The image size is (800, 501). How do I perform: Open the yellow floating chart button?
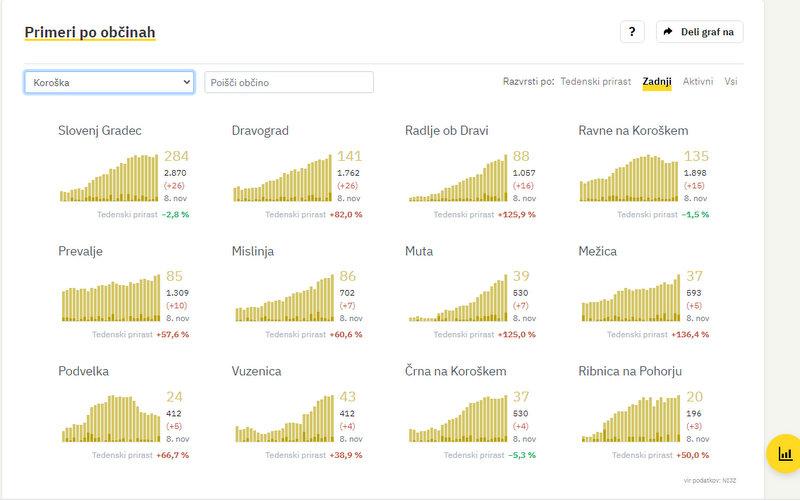[x=784, y=453]
